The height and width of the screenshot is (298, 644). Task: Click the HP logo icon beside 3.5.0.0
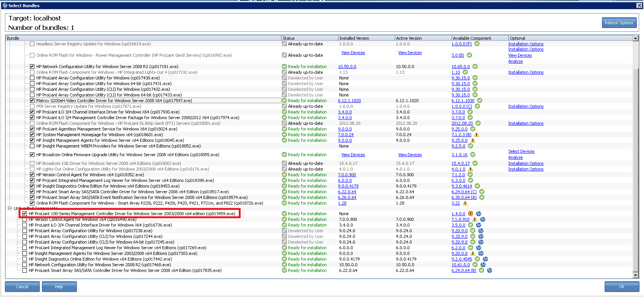478,225
